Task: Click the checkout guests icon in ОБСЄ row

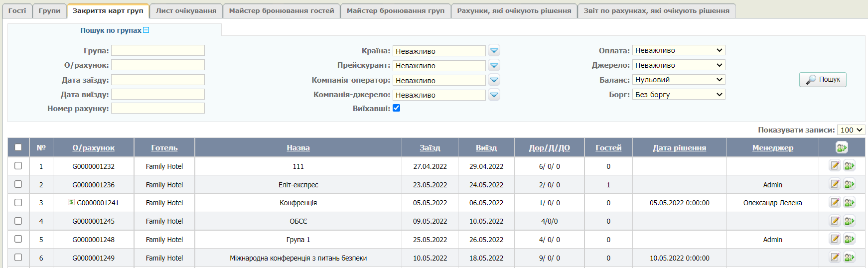Action: click(849, 221)
